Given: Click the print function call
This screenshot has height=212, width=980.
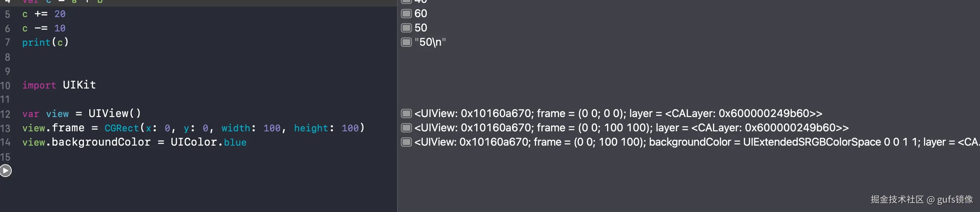Looking at the screenshot, I should pos(36,42).
